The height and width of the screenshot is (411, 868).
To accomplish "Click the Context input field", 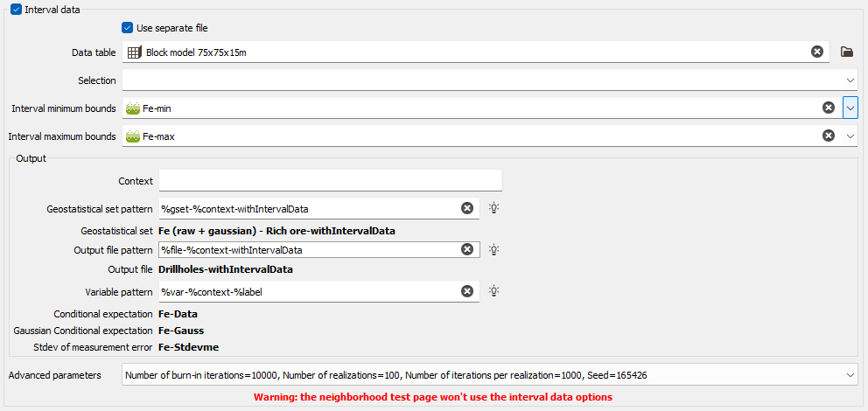I will pos(331,181).
